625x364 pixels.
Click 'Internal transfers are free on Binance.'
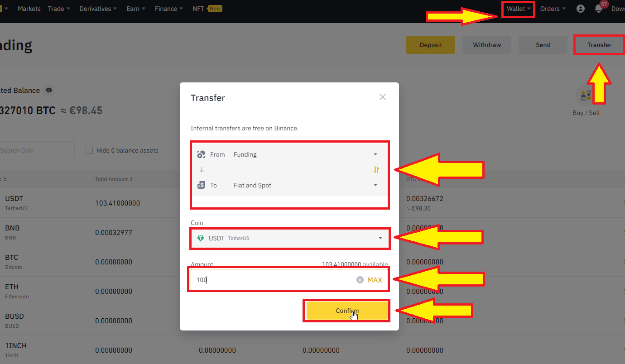click(x=245, y=128)
